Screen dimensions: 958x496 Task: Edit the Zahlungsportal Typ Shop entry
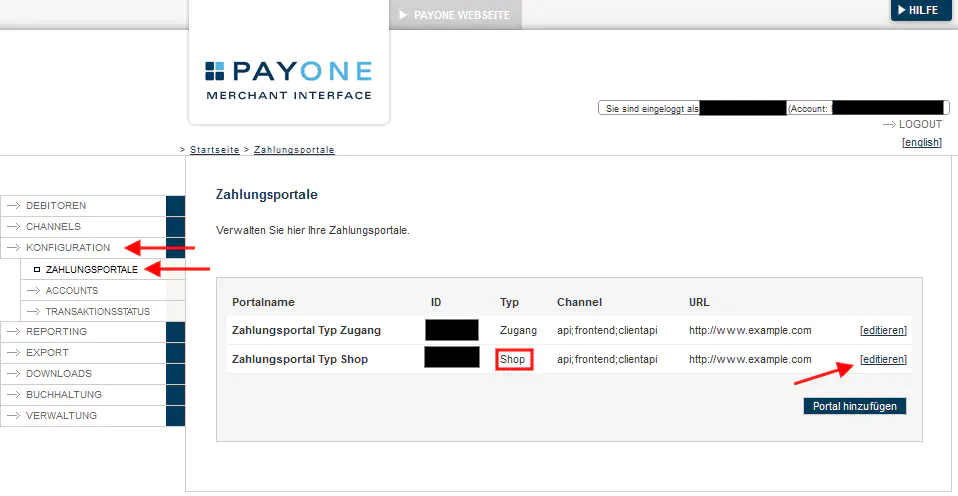883,360
